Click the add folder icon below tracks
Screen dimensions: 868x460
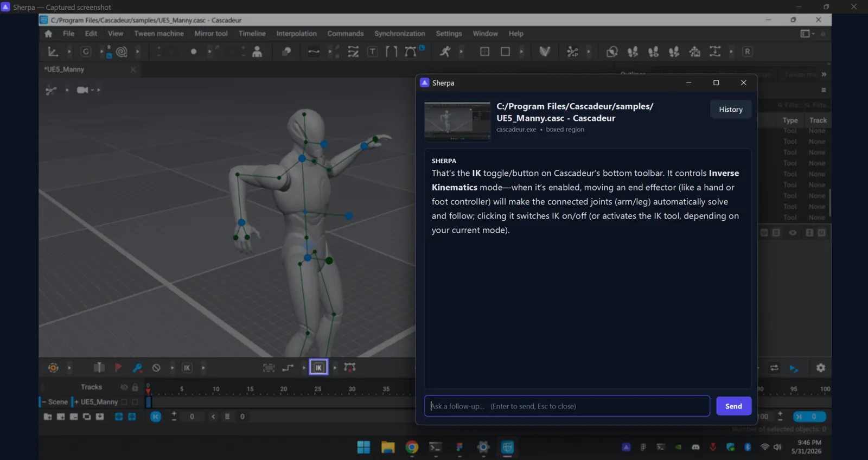(x=48, y=417)
